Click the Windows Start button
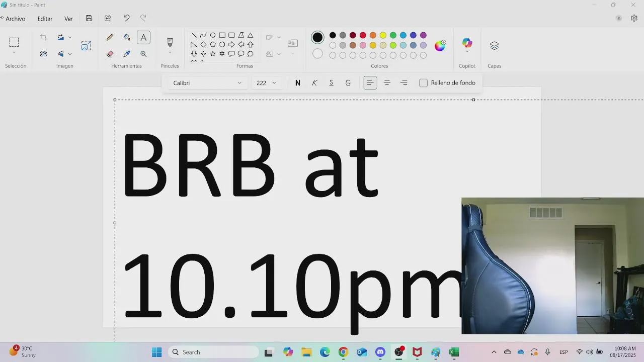The image size is (644, 362). (x=157, y=352)
